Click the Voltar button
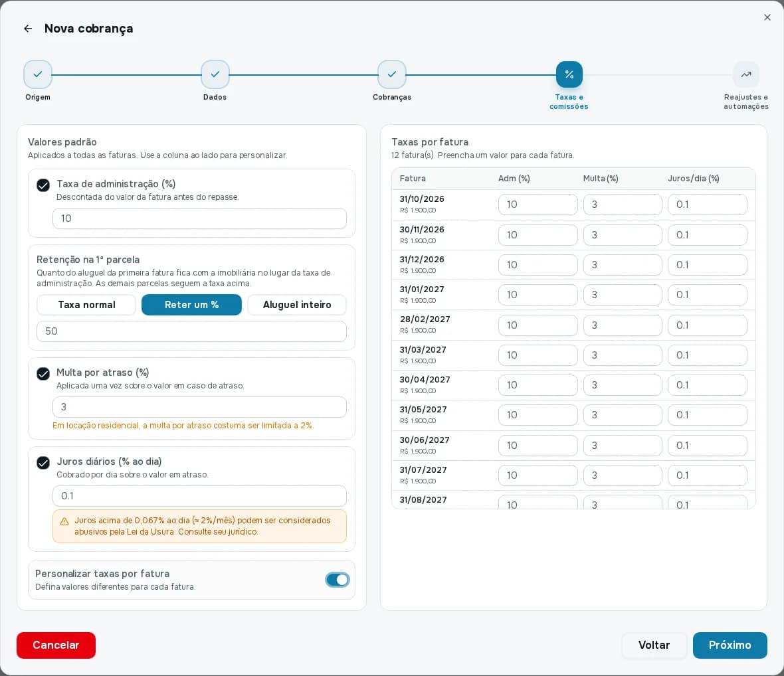 (x=654, y=645)
